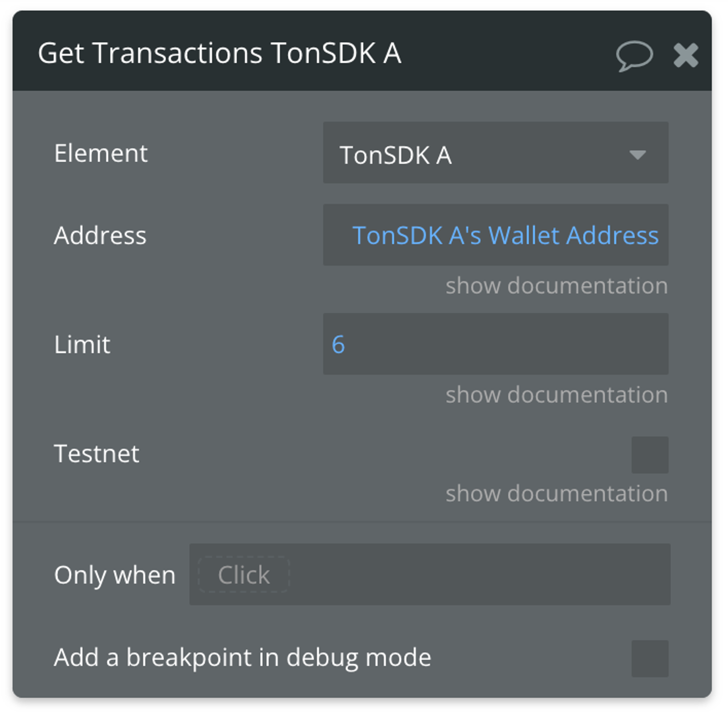Screen dimensions: 728x712
Task: Show documentation for the Testnet option
Action: 556,493
